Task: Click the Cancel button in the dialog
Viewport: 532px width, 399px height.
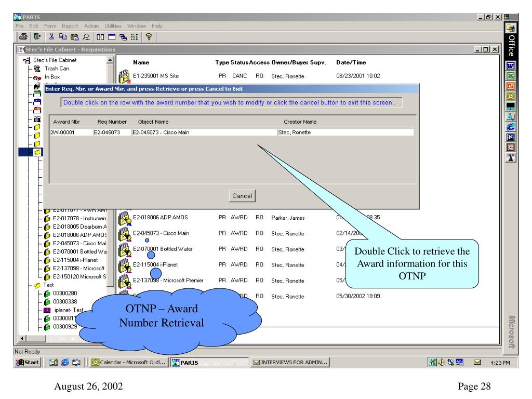Action: pyautogui.click(x=242, y=196)
